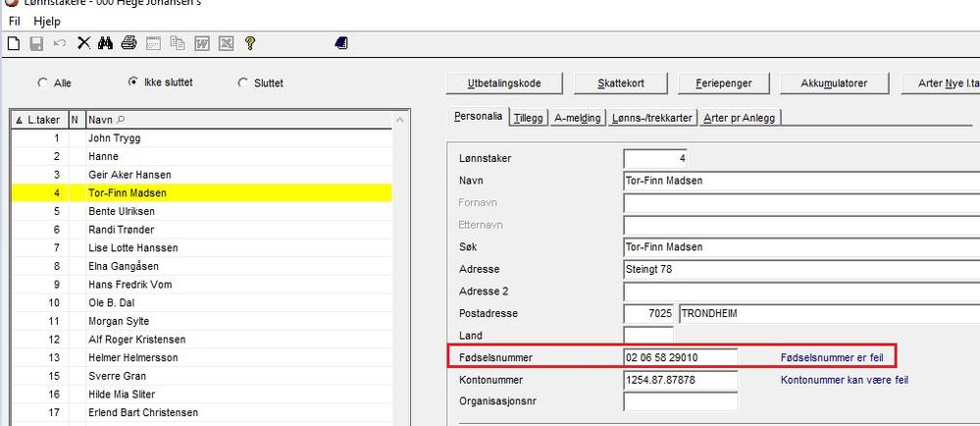Click the copy documents icon in toolbar
Screen dimensions: 980x426
(178, 43)
